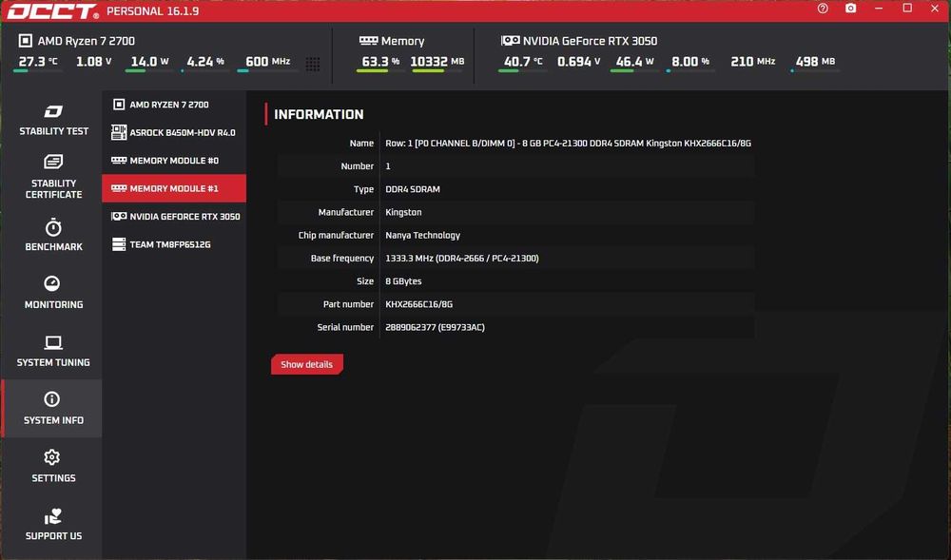This screenshot has height=560, width=951.
Task: Click the Type value DDR4 SDRAM
Action: [413, 189]
